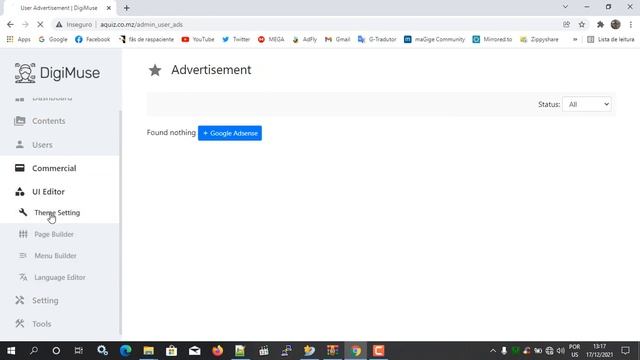Open Firefox from taskbar

[218, 351]
